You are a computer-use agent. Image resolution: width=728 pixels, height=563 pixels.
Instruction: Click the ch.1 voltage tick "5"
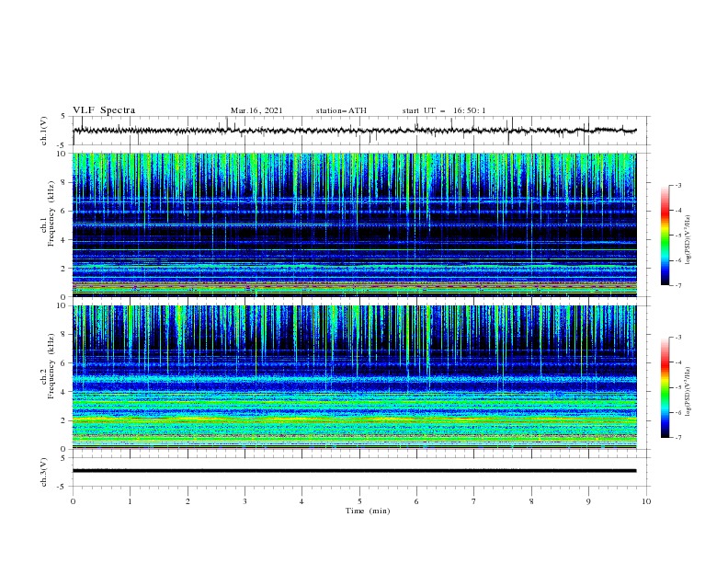[63, 116]
